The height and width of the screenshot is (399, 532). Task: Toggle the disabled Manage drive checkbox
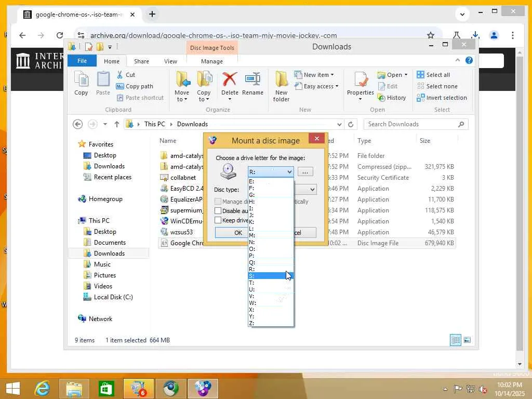[218, 201]
